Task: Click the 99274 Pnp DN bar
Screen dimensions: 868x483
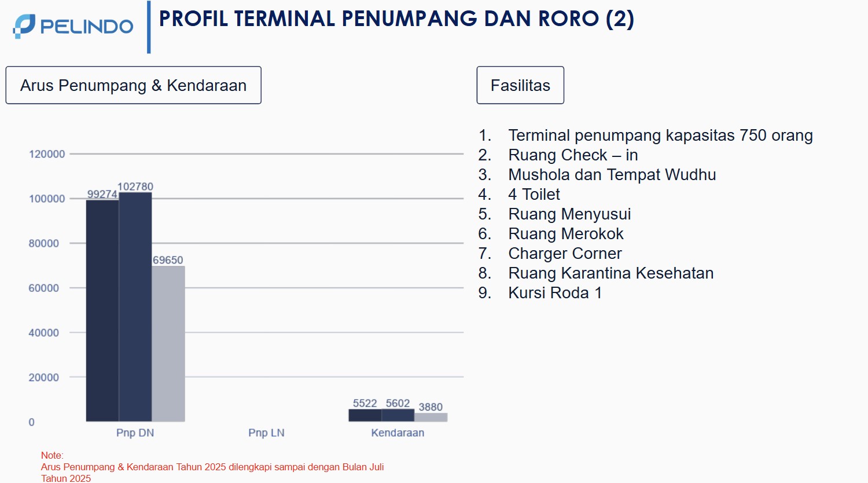Action: point(102,310)
